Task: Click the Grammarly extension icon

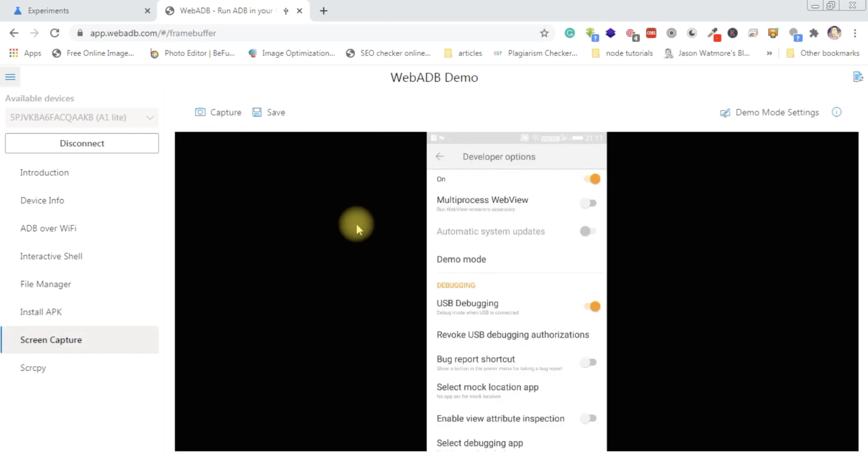Action: [569, 33]
